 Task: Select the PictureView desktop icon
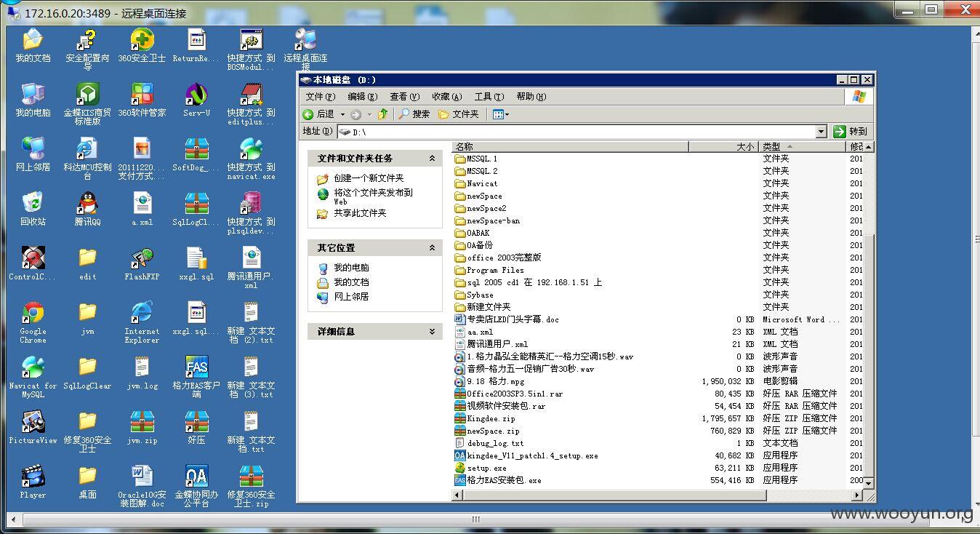33,427
